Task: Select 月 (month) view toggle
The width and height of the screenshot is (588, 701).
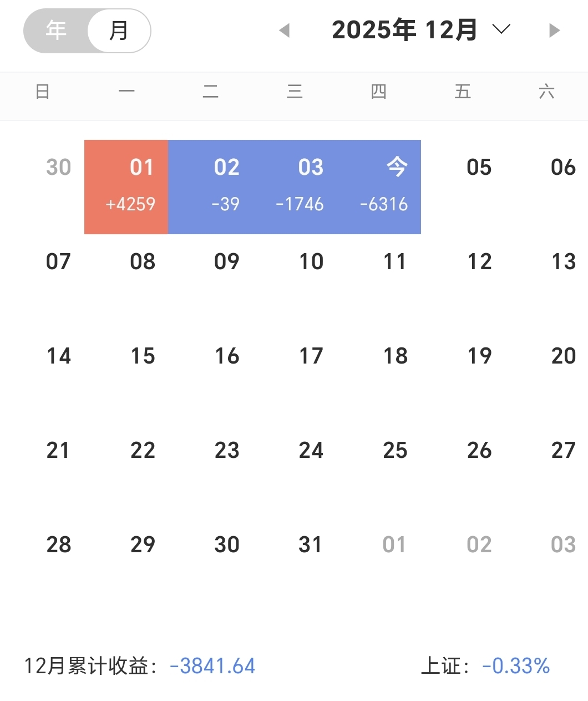Action: pyautogui.click(x=119, y=31)
